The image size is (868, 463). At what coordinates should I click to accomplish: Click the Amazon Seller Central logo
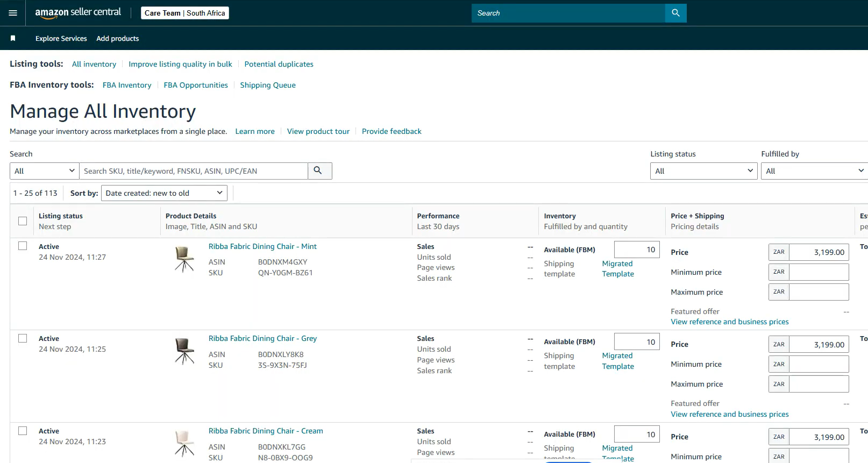[x=78, y=13]
